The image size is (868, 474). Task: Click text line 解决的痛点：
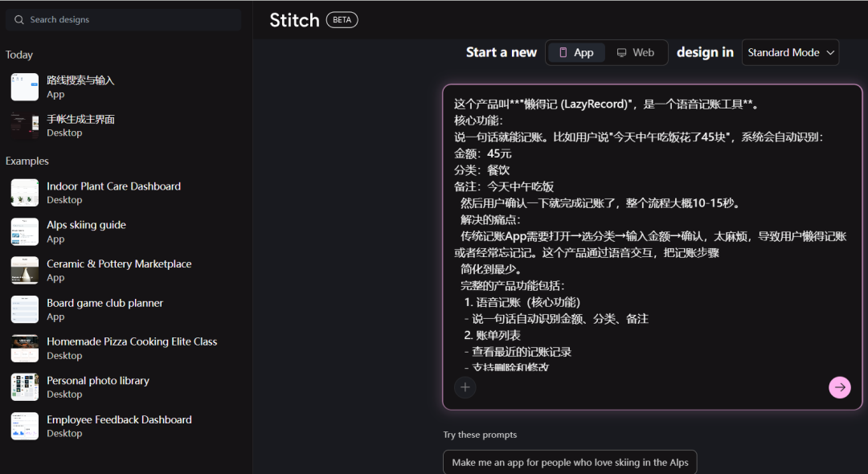490,219
